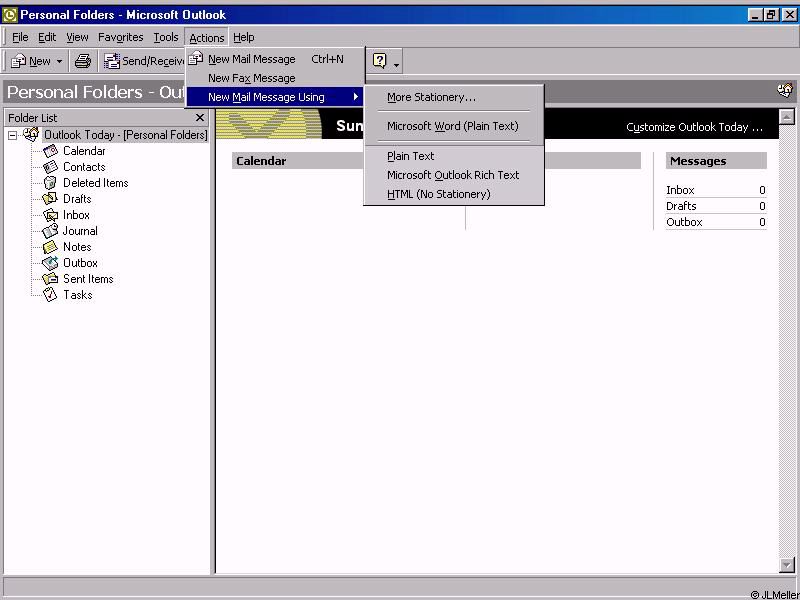The width and height of the screenshot is (800, 600).
Task: Open the View menu
Action: click(x=77, y=37)
